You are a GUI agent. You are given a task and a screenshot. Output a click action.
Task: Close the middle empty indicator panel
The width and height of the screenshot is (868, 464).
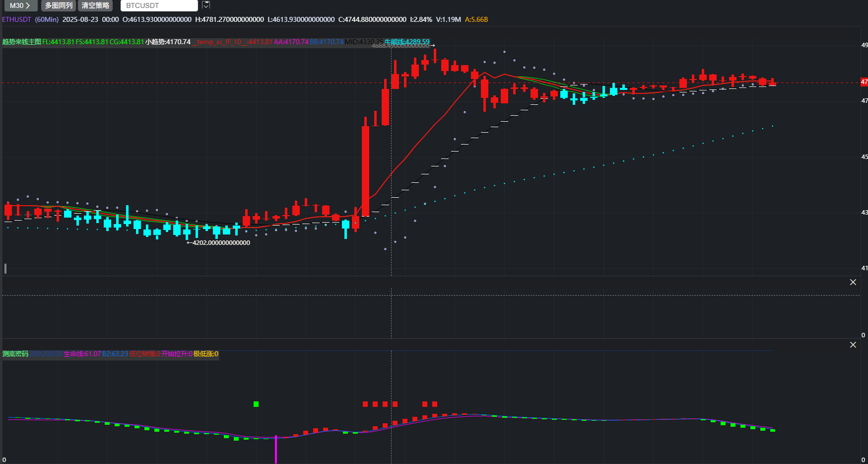[853, 282]
